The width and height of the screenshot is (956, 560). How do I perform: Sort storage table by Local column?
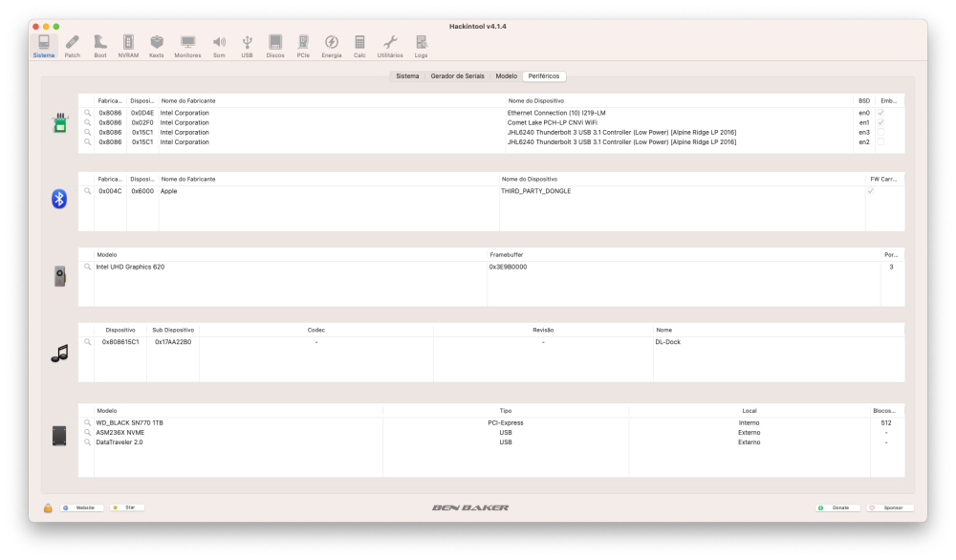coord(750,411)
